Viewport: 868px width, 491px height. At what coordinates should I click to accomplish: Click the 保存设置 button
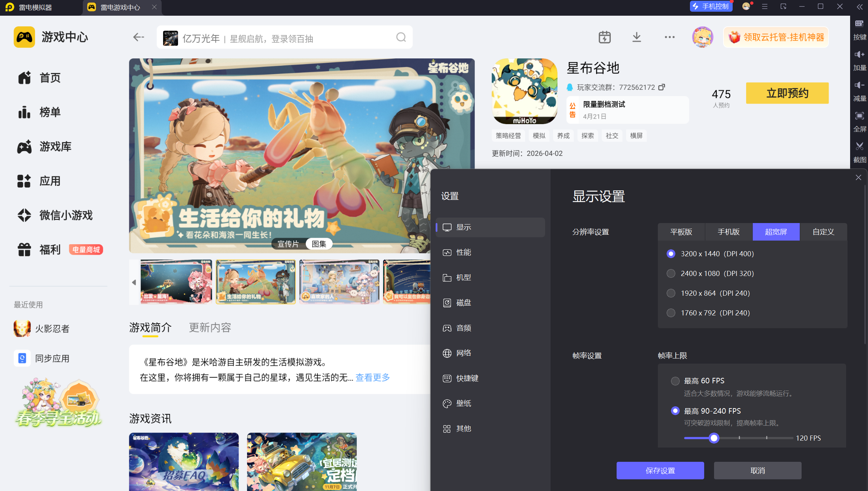660,471
